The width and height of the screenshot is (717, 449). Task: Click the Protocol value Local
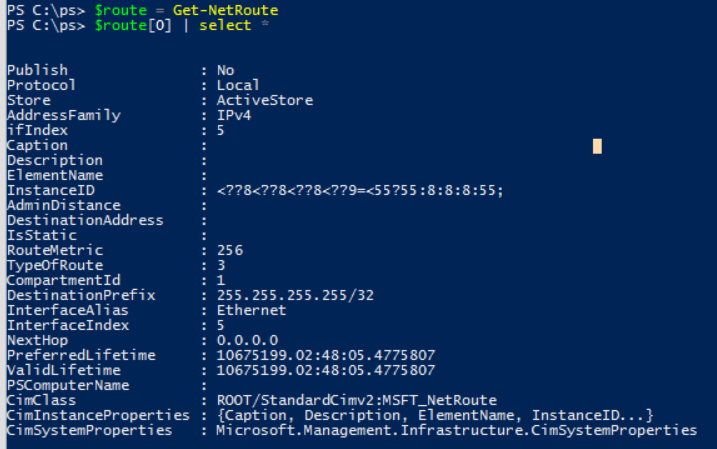point(238,85)
